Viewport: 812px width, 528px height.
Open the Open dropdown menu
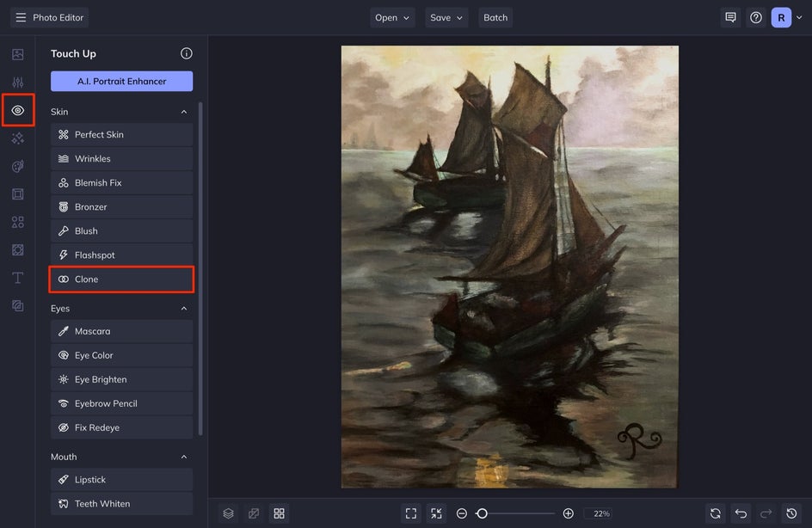pyautogui.click(x=392, y=17)
